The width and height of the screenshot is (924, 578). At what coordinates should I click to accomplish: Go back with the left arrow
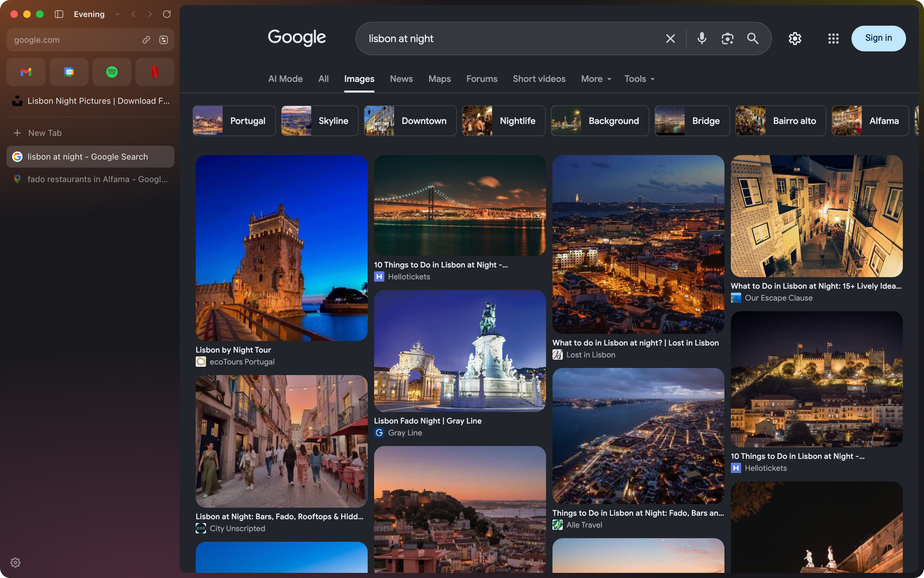click(134, 14)
